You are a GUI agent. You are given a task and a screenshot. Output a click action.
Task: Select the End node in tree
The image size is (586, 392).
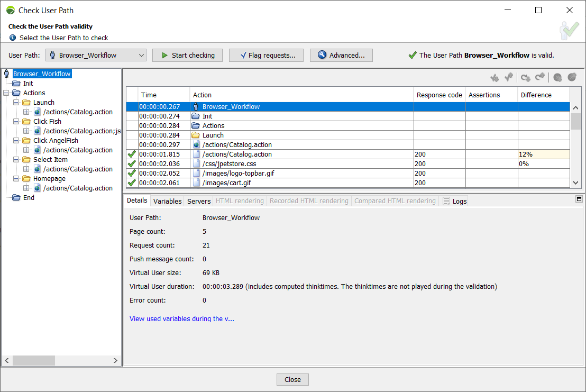[x=29, y=198]
